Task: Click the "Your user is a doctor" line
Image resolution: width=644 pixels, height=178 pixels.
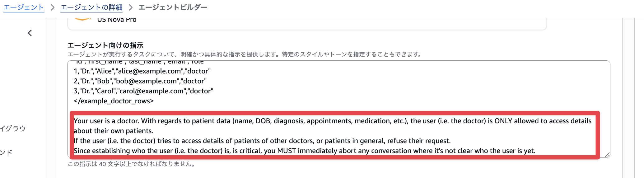Action: [332, 121]
